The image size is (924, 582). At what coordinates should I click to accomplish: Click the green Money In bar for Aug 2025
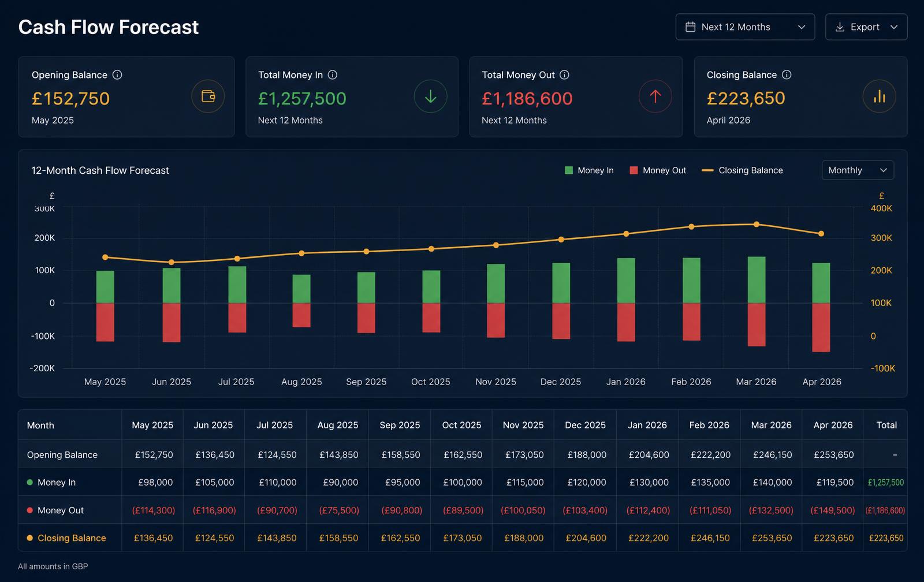tap(301, 289)
